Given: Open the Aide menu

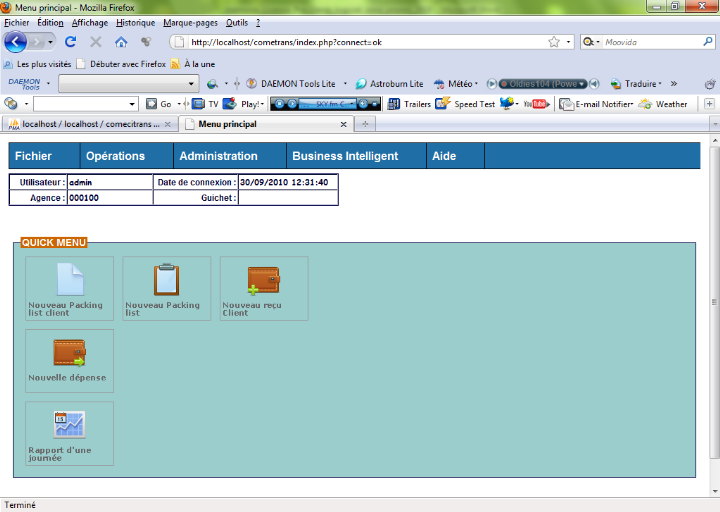Looking at the screenshot, I should 455,156.
